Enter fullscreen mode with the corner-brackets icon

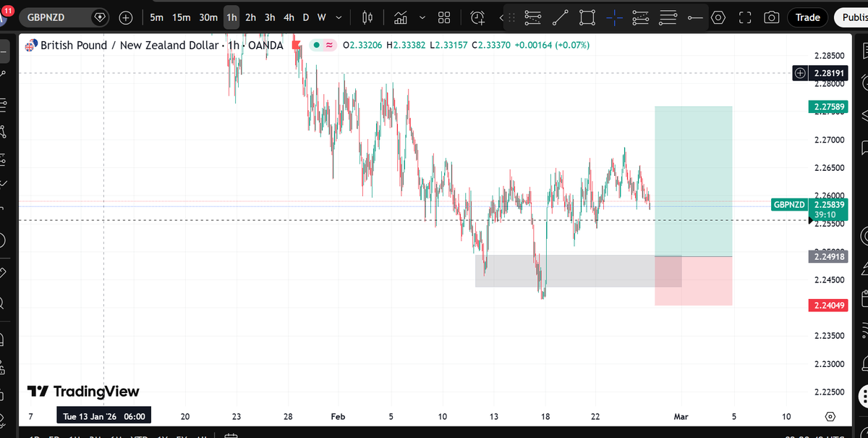pos(745,17)
